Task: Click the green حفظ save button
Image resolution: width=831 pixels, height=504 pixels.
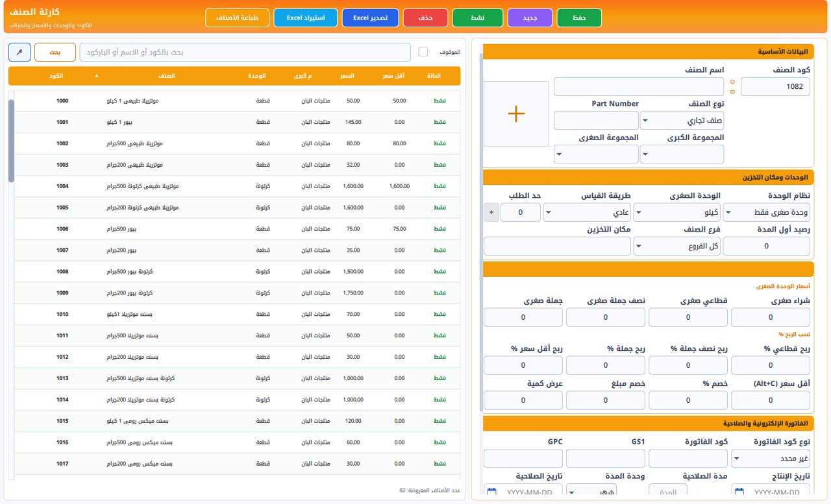Action: pyautogui.click(x=579, y=18)
